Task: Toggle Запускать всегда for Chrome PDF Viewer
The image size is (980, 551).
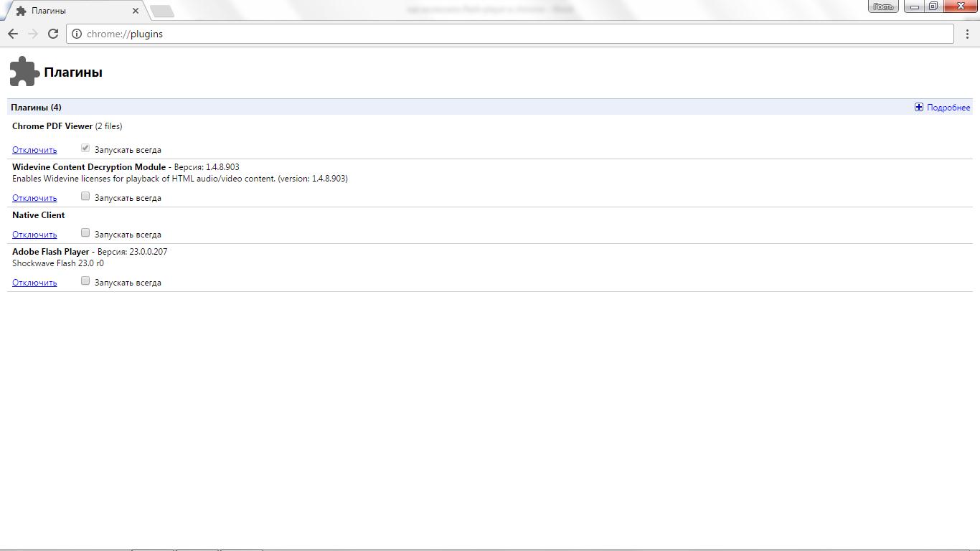Action: (x=85, y=149)
